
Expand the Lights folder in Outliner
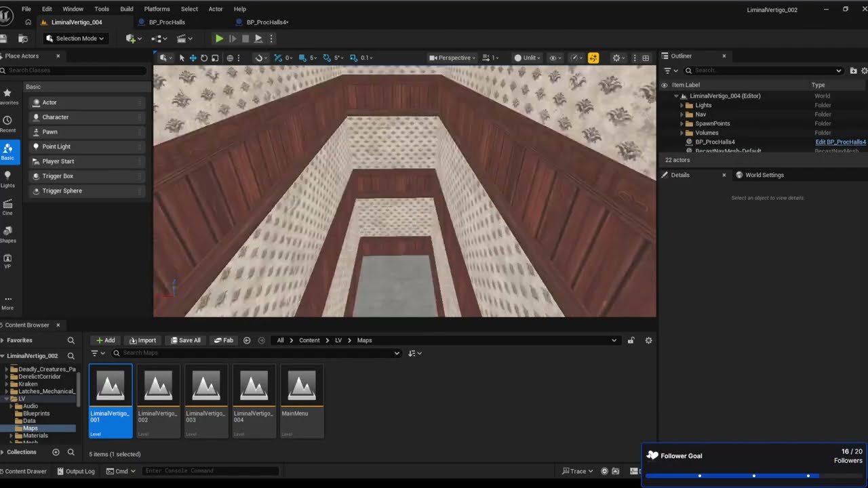[x=682, y=105]
